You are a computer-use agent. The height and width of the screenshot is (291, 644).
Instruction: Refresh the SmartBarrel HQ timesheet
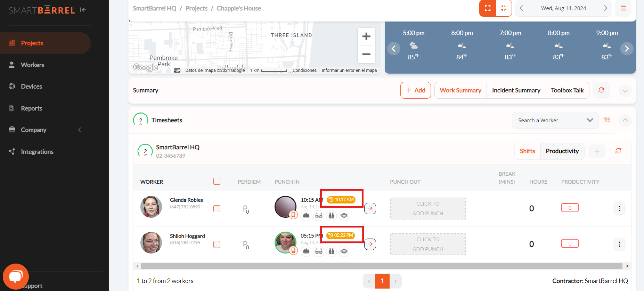[618, 151]
